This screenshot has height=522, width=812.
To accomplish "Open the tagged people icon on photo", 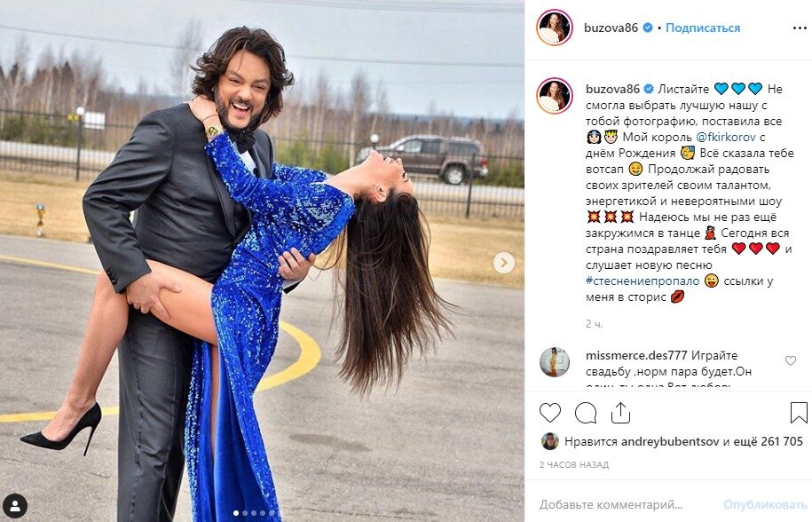I will tap(15, 505).
